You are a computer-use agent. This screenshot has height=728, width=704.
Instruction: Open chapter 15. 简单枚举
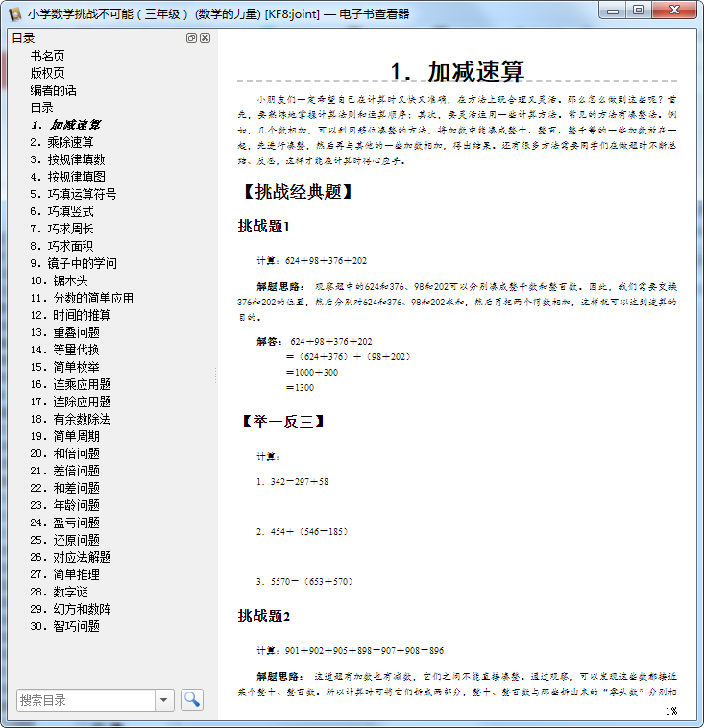[65, 367]
